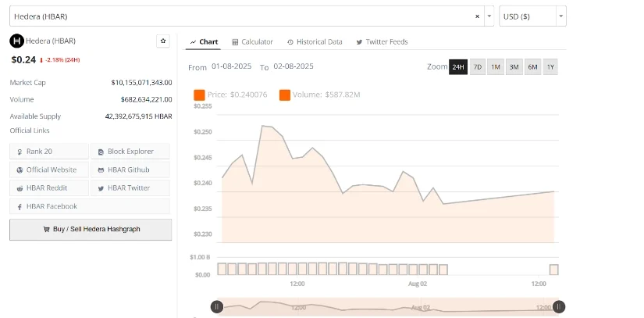Click the Aug 02 axis label under the volume bars

(x=418, y=284)
